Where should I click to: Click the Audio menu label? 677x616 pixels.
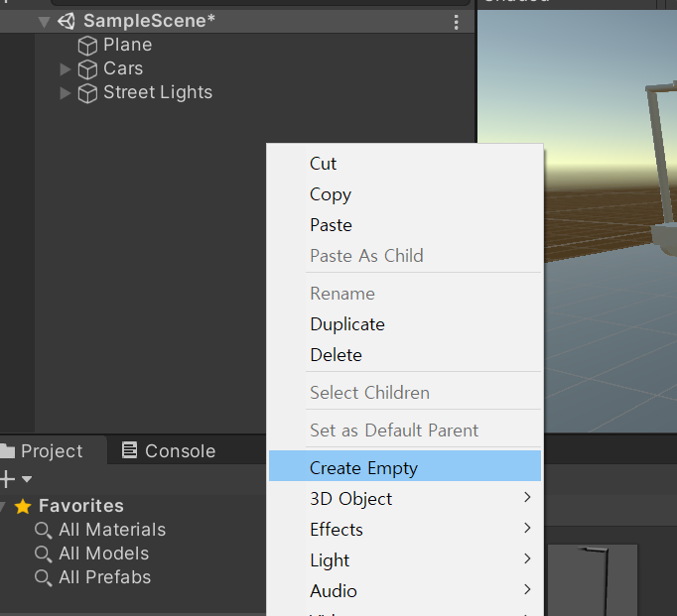[x=334, y=591]
